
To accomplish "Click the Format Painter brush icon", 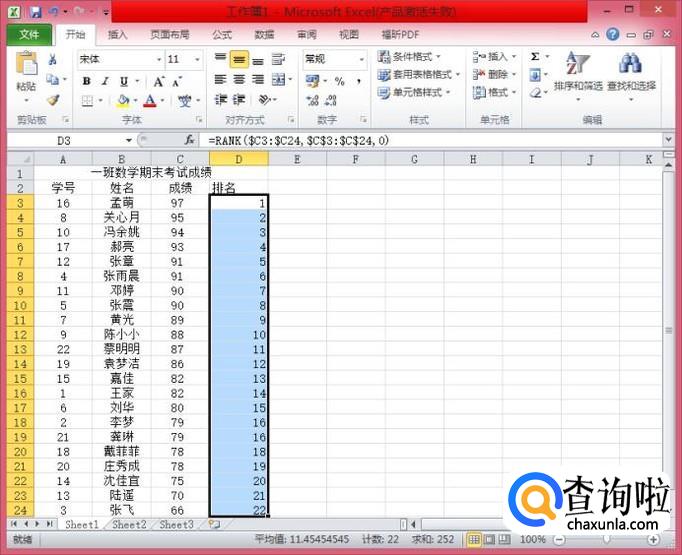I will click(x=53, y=100).
